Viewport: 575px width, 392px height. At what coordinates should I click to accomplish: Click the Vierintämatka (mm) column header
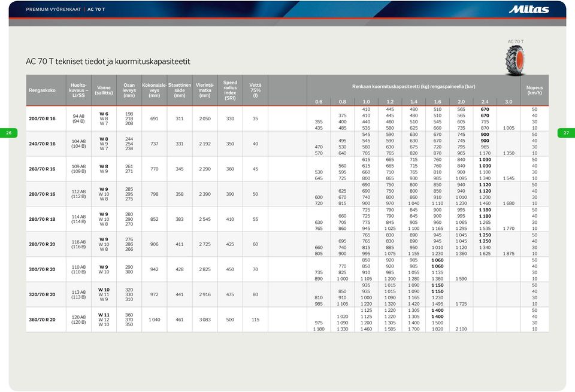[x=205, y=90]
